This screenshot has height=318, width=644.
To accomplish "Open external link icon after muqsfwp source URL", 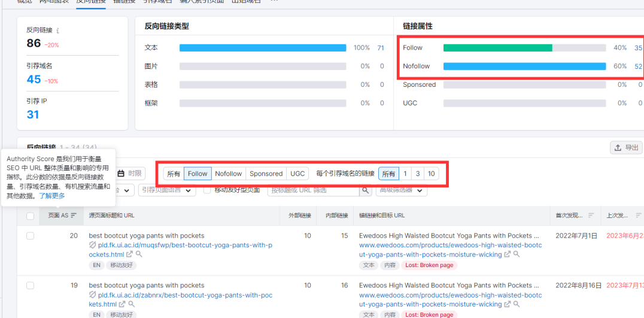I will (129, 255).
